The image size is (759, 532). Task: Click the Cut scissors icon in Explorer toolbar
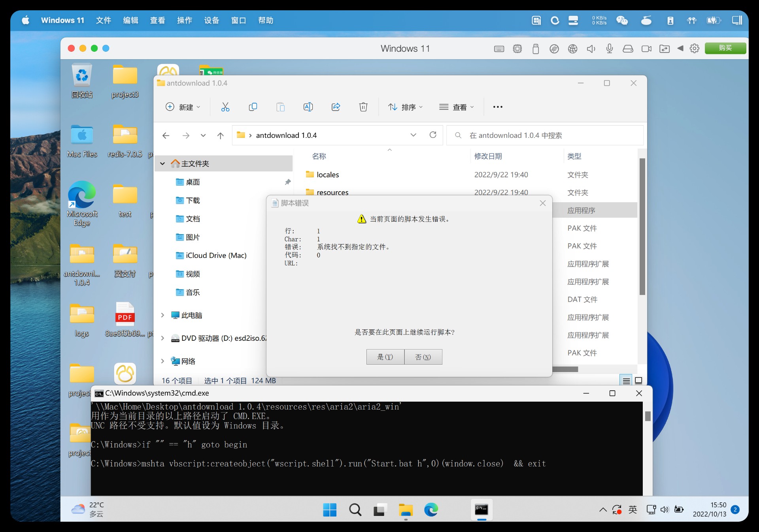[225, 107]
